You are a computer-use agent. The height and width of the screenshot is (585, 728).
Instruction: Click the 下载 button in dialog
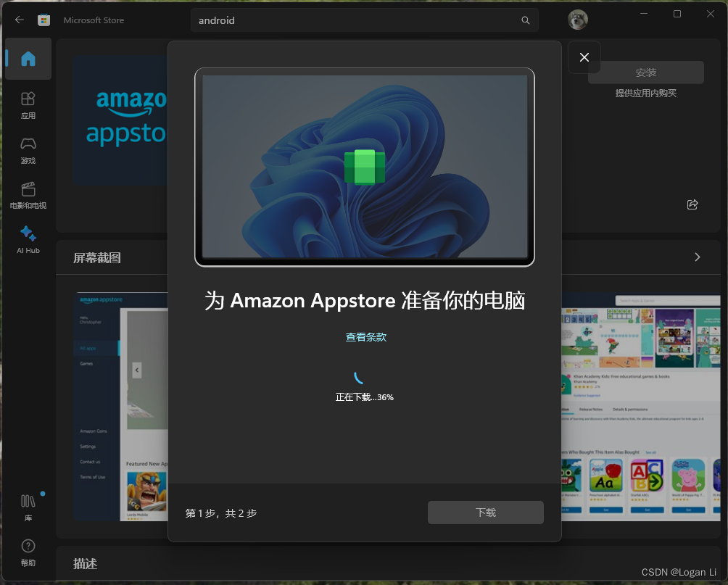click(486, 513)
